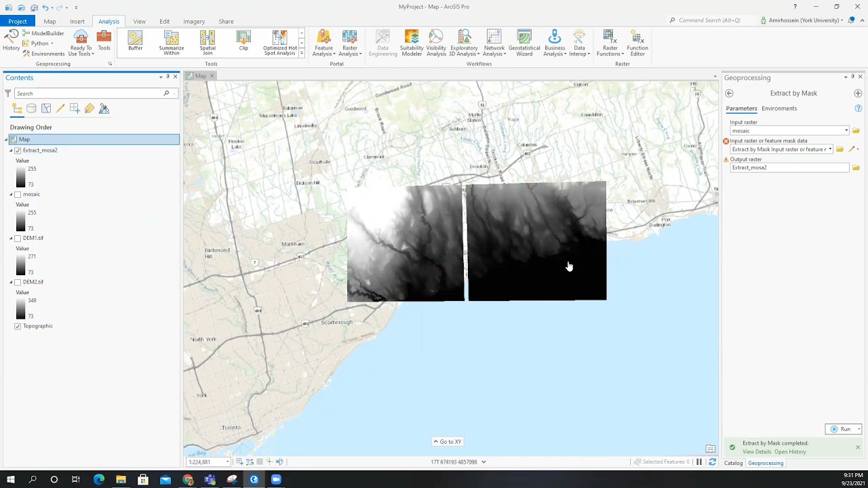Open Data Interop menu
Image resolution: width=868 pixels, height=488 pixels.
(x=579, y=43)
